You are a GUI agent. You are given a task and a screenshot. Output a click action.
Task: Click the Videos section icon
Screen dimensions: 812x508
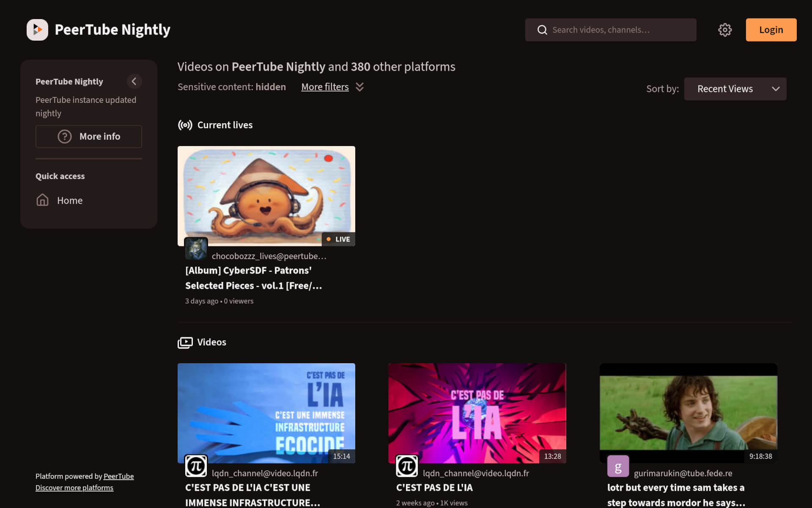(185, 342)
